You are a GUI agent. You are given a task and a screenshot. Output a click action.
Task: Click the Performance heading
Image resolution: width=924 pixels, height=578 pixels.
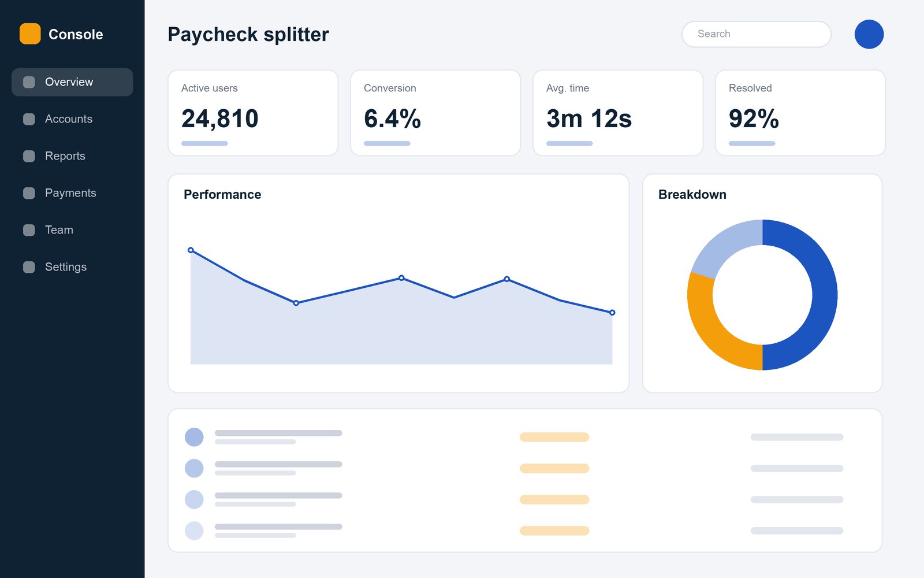click(x=222, y=195)
